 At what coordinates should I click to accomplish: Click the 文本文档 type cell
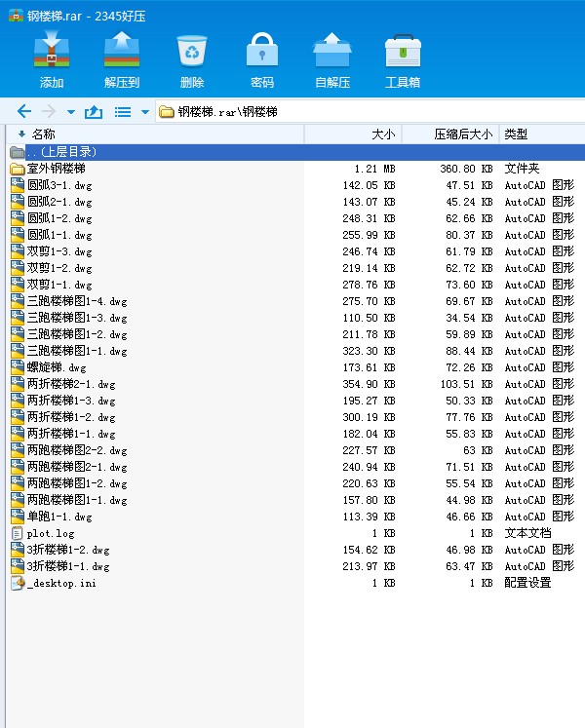click(527, 533)
